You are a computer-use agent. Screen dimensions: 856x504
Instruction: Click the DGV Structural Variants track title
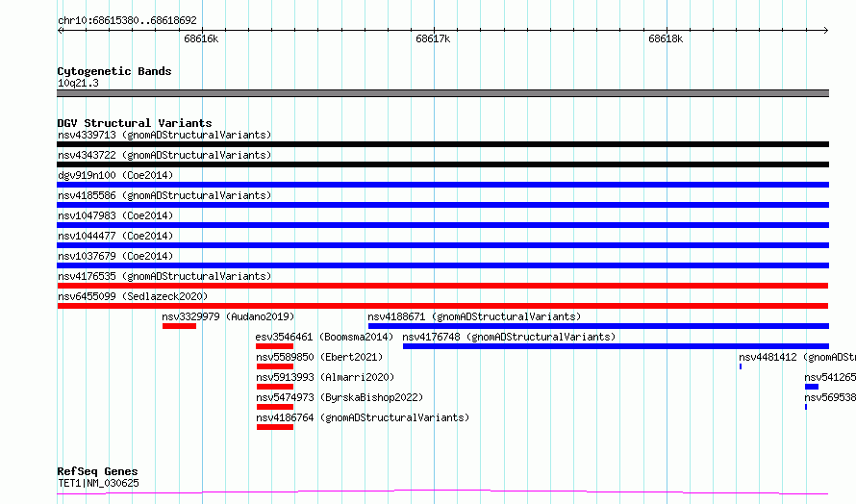(x=135, y=123)
